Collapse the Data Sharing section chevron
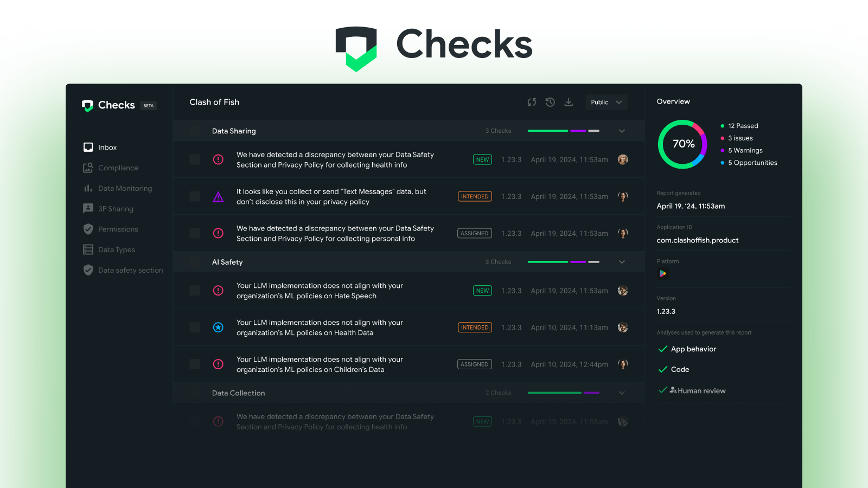This screenshot has width=868, height=488. [x=622, y=131]
